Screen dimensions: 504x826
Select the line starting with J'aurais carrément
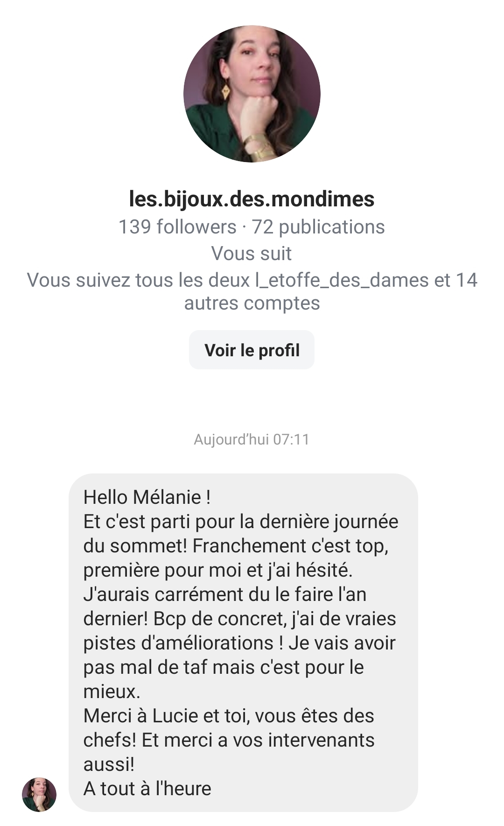tap(225, 594)
